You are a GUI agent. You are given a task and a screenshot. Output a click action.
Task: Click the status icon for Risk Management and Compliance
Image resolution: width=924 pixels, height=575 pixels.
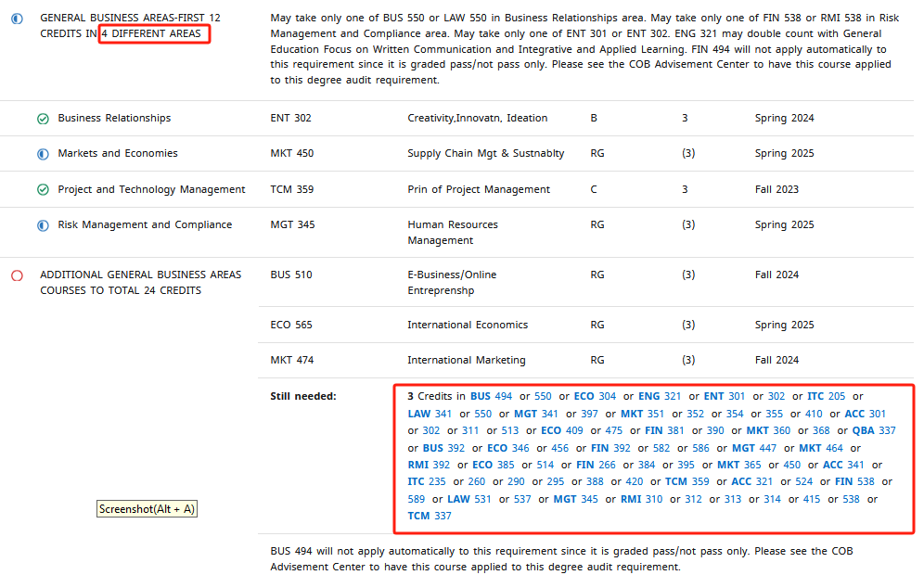[43, 225]
